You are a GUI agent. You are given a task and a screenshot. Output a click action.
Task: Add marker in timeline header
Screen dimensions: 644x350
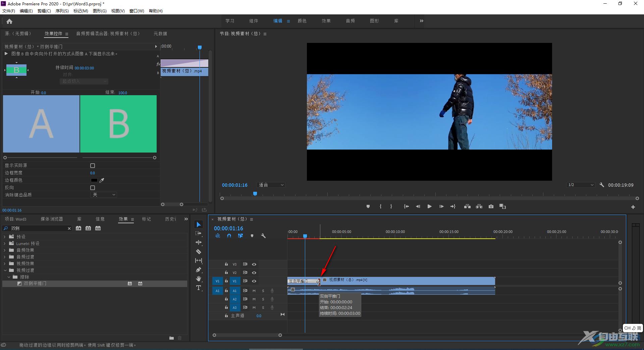[252, 236]
